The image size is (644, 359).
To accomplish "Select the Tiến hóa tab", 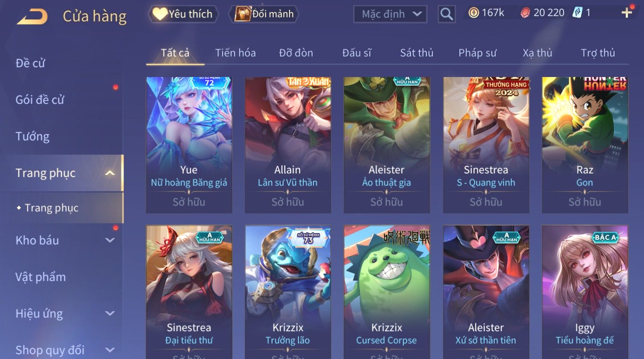I will [x=235, y=53].
